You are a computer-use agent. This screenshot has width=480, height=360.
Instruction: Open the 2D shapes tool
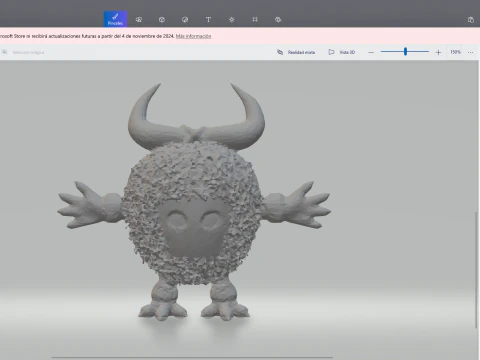(x=139, y=20)
